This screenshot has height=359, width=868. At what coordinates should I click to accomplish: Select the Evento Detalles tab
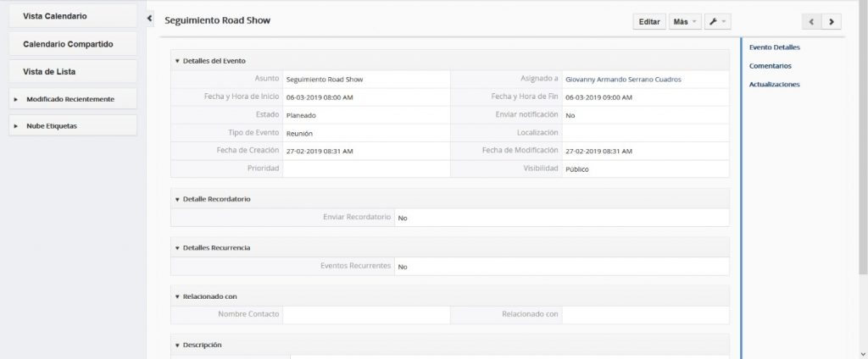pyautogui.click(x=775, y=47)
